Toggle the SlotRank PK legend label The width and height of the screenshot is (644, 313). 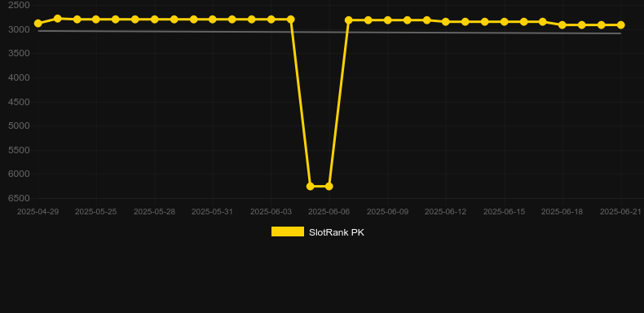[x=337, y=232]
